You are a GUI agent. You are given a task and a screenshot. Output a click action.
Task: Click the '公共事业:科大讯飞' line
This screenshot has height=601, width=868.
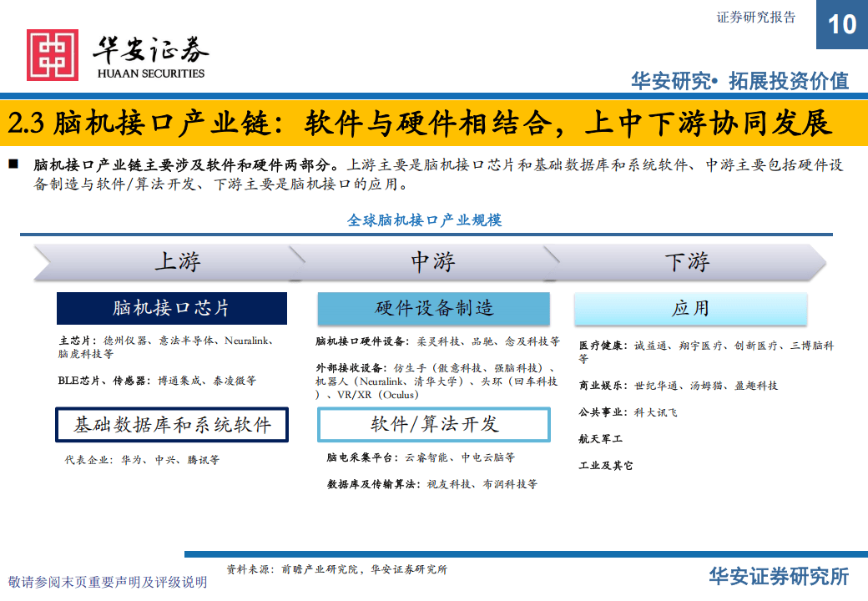[628, 412]
